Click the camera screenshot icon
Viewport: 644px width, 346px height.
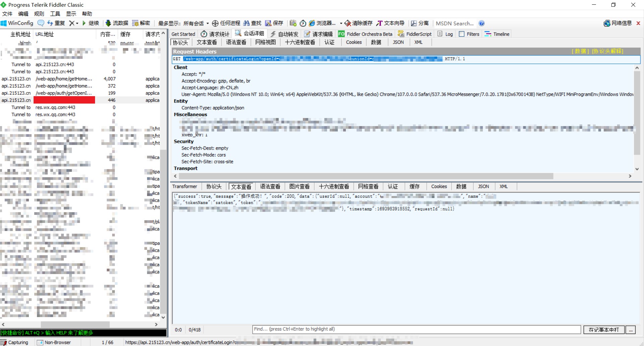293,23
